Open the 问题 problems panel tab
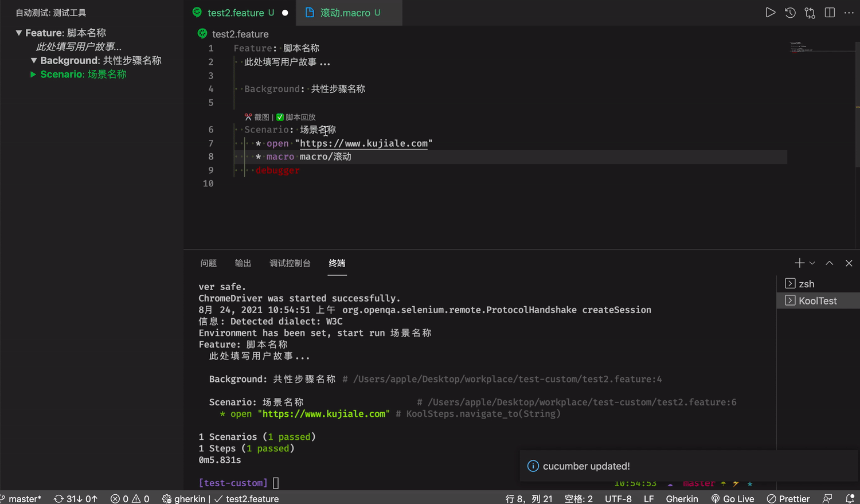 (209, 263)
